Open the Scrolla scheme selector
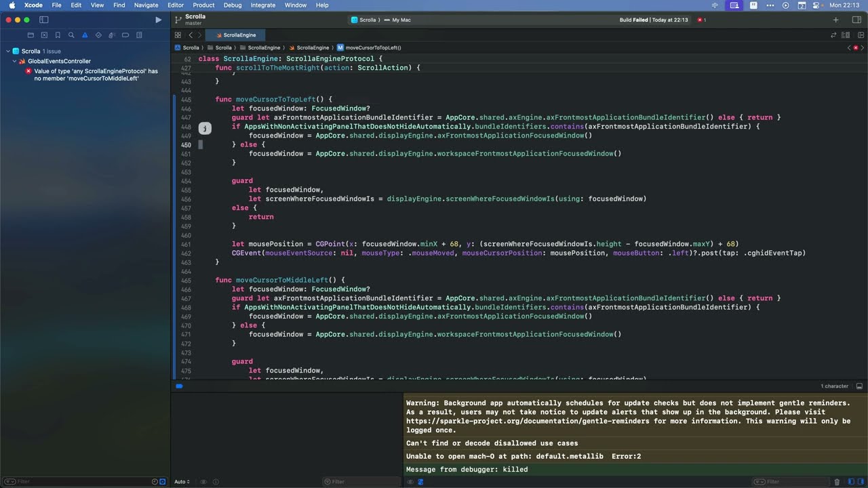868x488 pixels. click(x=363, y=20)
